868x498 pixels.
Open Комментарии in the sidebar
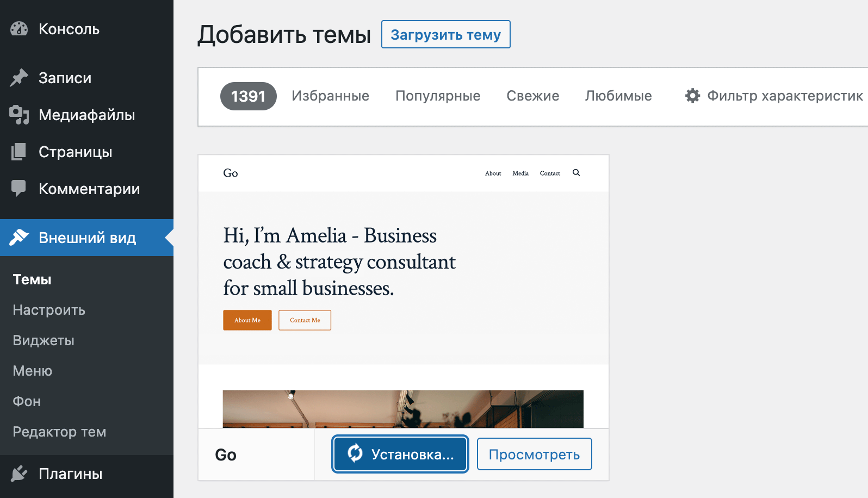point(86,189)
